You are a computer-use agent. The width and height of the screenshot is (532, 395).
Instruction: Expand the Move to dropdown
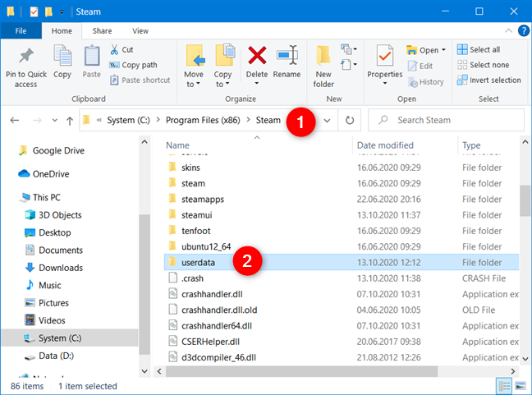[x=194, y=84]
